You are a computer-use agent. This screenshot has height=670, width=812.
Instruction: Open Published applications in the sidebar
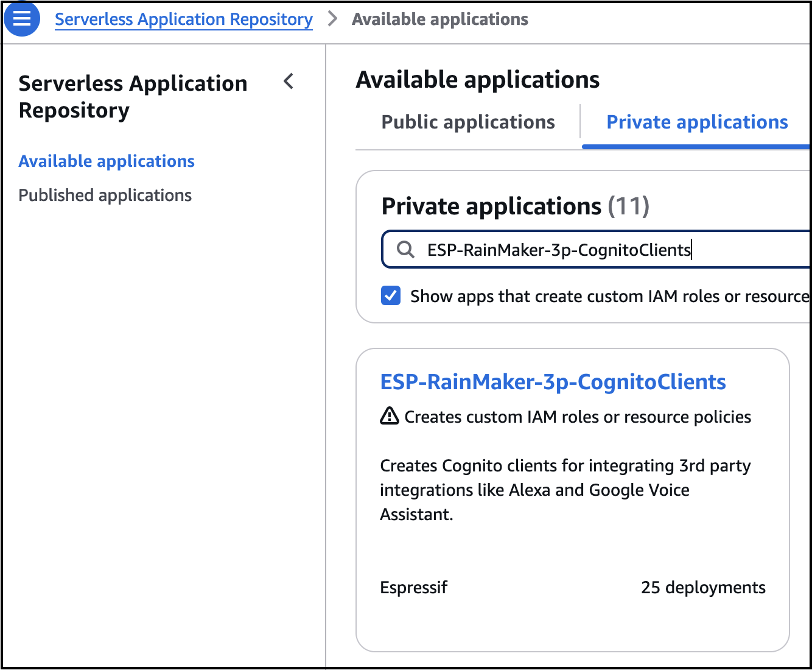click(105, 195)
